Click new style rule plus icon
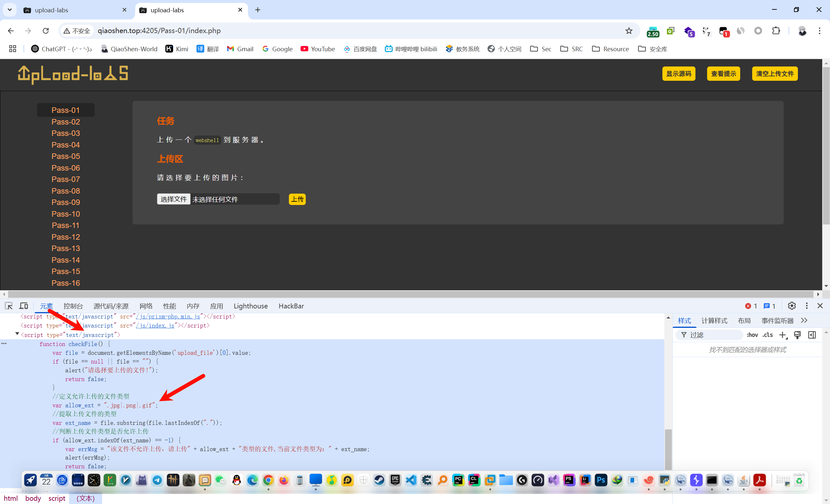The height and width of the screenshot is (504, 830). pos(782,335)
